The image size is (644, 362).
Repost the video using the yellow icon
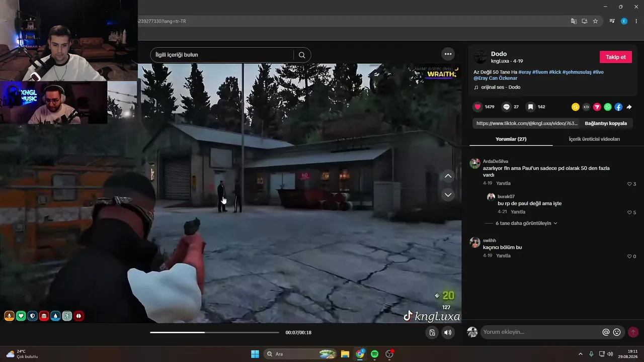[x=576, y=107]
